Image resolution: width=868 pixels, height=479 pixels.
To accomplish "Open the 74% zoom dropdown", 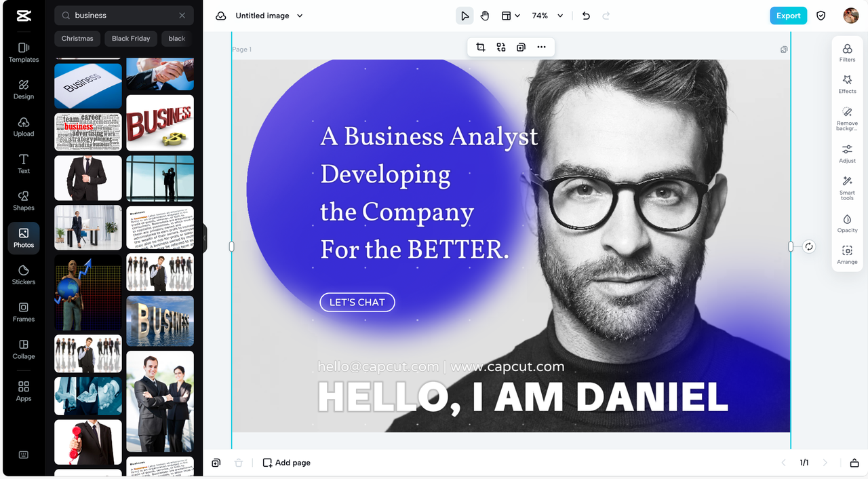I will pos(547,16).
